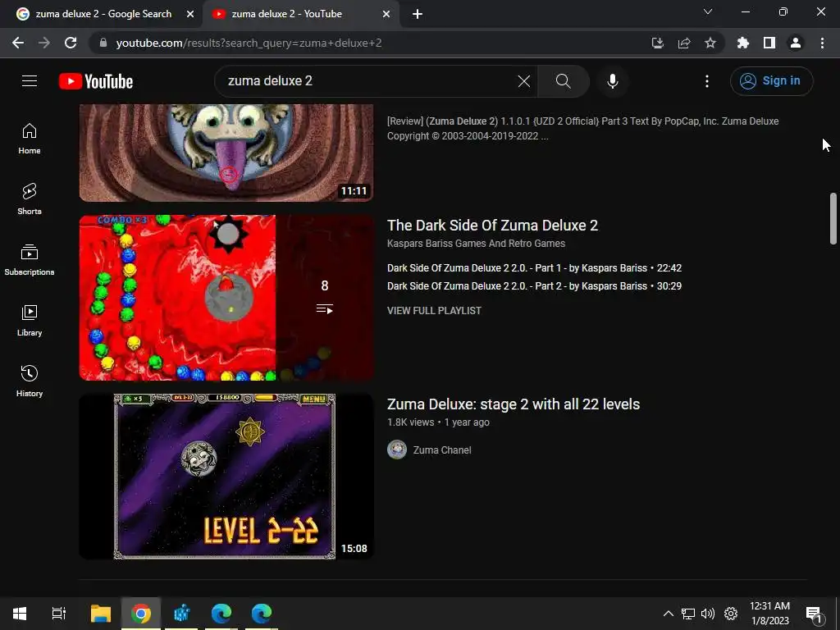Viewport: 840px width, 630px height.
Task: Clear the search box with X icon
Action: coord(524,81)
